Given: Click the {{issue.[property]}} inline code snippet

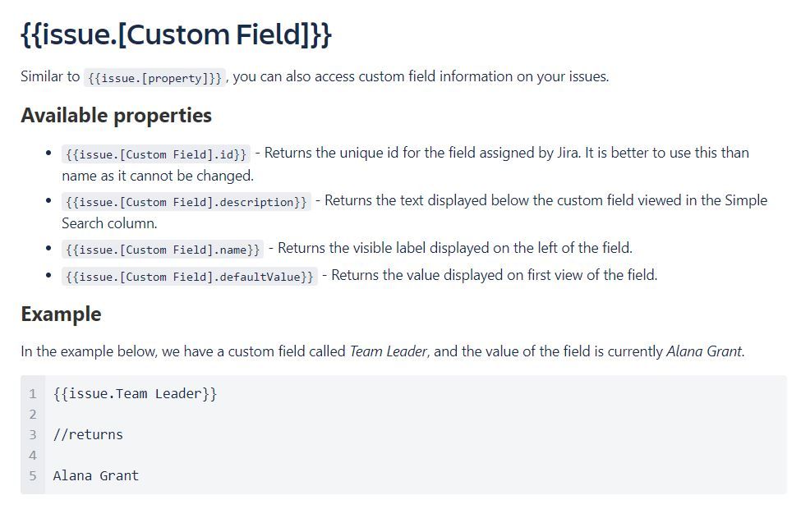Looking at the screenshot, I should point(154,77).
